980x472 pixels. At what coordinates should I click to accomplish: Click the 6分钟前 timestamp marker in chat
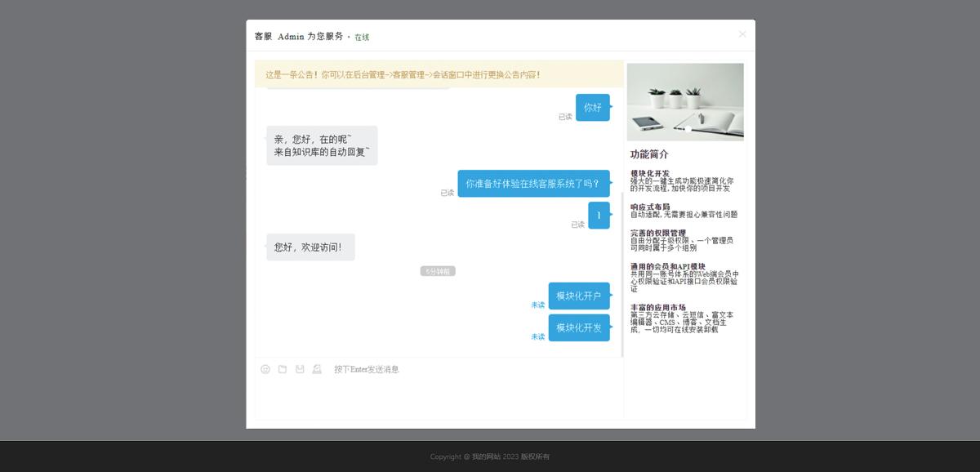pyautogui.click(x=439, y=270)
